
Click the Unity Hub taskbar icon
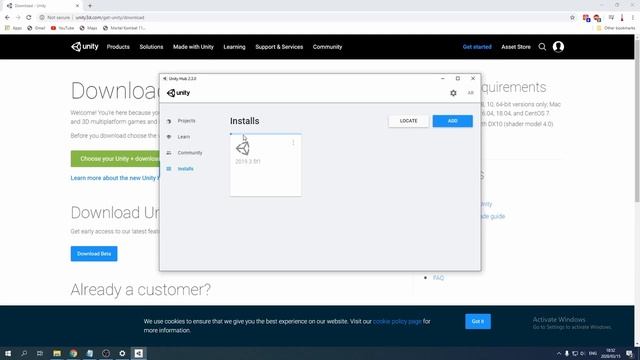pyautogui.click(x=139, y=353)
